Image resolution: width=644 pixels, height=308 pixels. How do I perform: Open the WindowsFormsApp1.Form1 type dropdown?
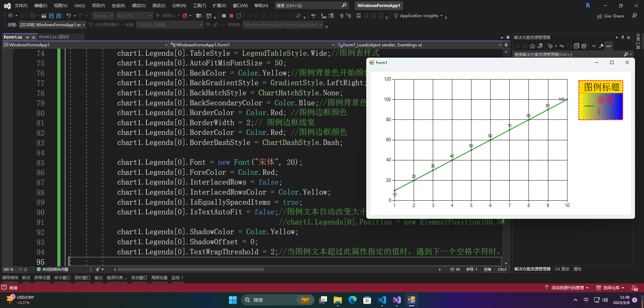pyautogui.click(x=252, y=45)
